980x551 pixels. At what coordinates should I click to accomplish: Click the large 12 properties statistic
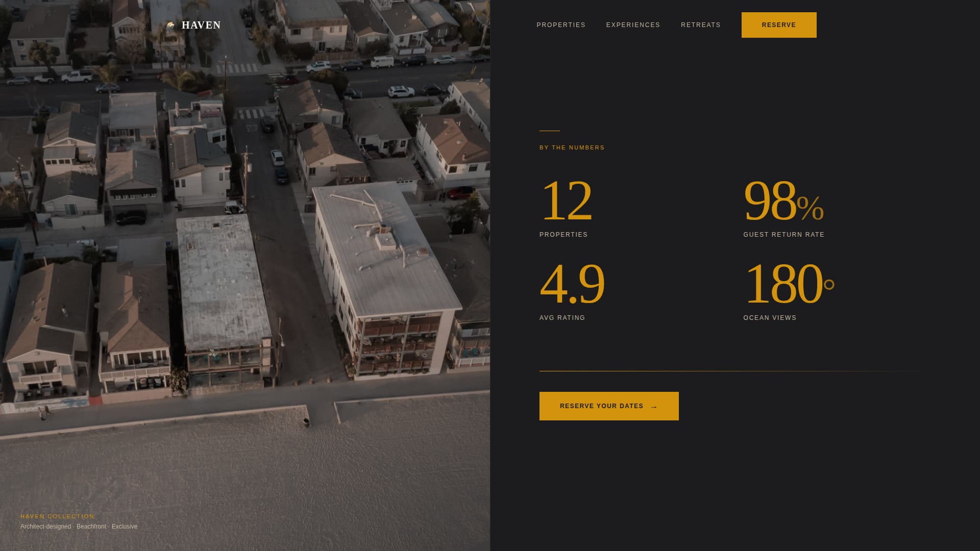567,201
